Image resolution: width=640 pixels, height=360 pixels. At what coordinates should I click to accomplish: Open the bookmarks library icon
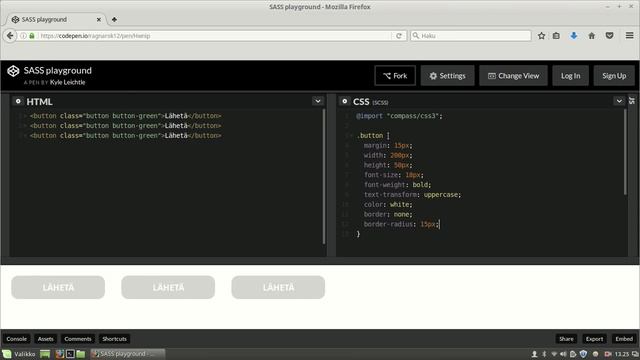[556, 36]
